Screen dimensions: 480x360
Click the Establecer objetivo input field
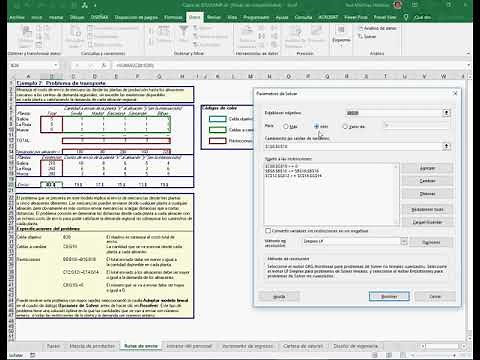[x=394, y=113]
